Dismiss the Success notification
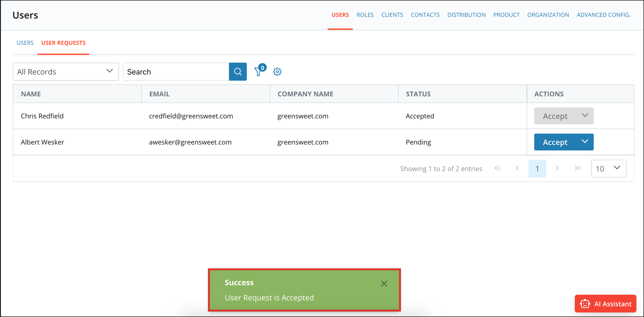Screen dimensions: 644x317 coord(384,284)
